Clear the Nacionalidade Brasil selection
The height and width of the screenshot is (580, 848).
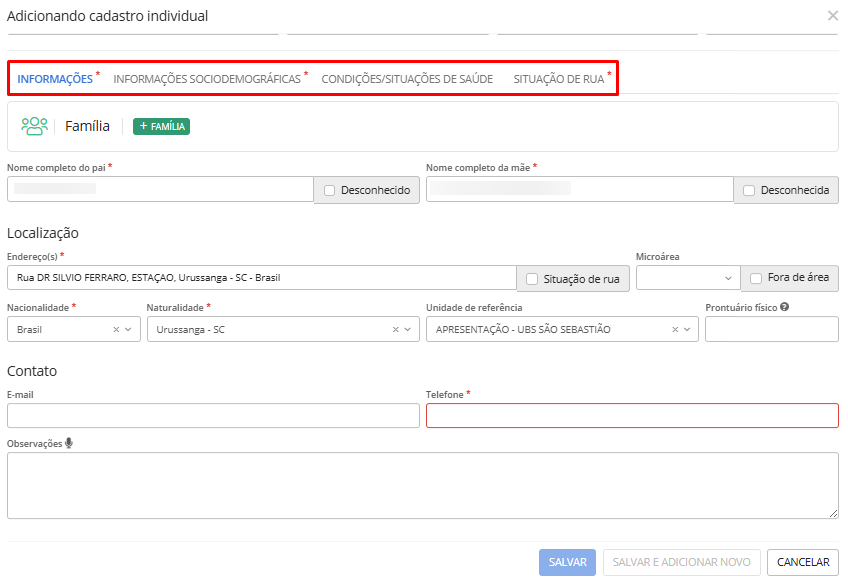(116, 329)
